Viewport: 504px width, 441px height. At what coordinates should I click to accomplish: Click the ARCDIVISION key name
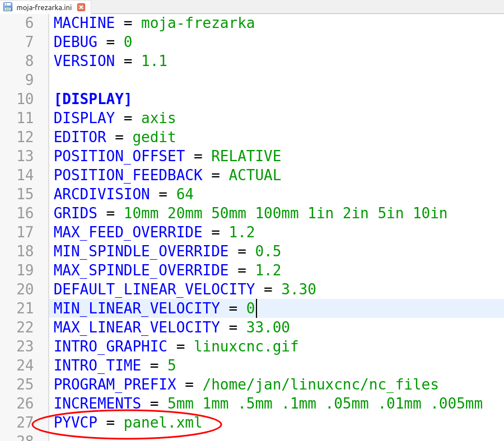[101, 194]
